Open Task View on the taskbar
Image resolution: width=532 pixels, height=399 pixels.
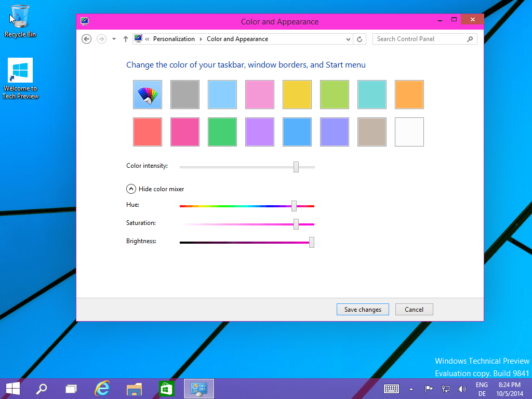(71, 389)
